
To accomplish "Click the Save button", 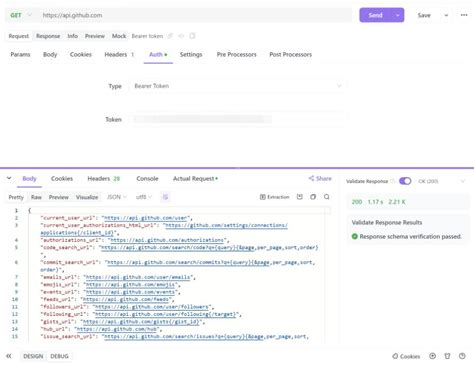I will pos(424,15).
